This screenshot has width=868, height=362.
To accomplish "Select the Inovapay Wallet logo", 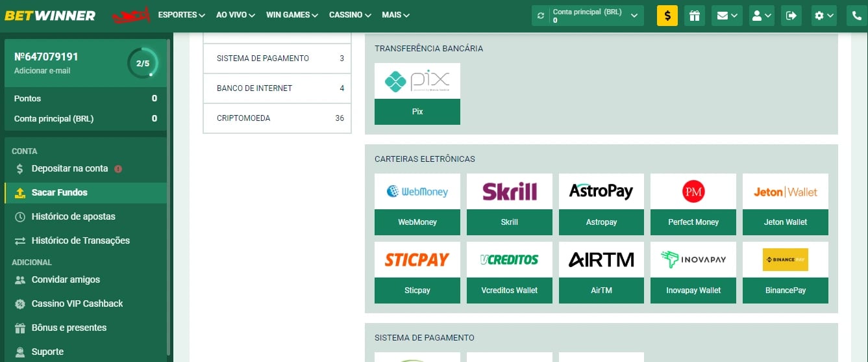I will pos(693,260).
